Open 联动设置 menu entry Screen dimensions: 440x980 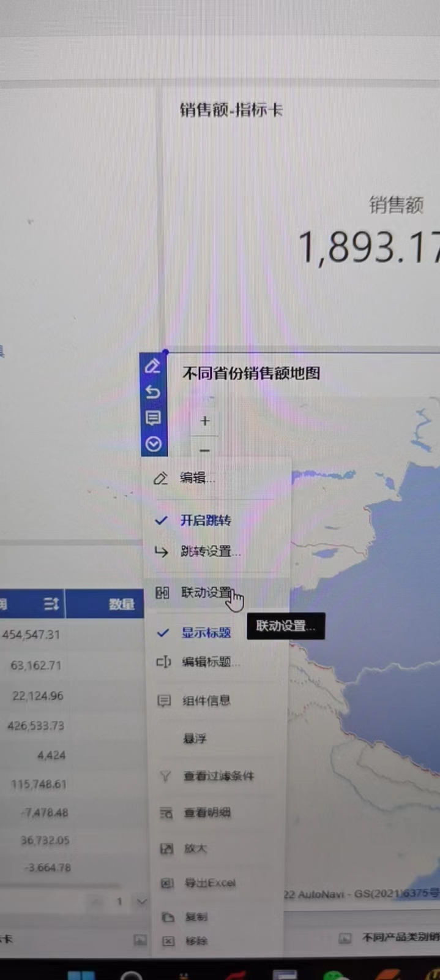point(207,592)
